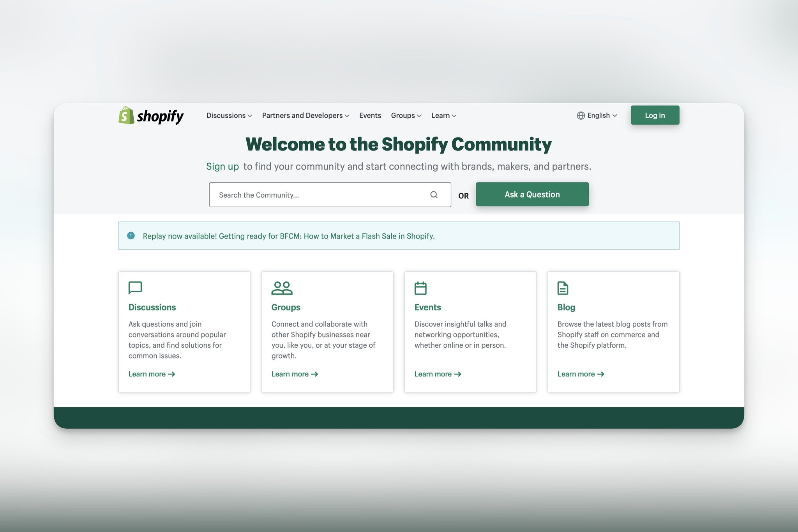Screen dimensions: 798x532
Task: Click the Log in button
Action: (655, 115)
